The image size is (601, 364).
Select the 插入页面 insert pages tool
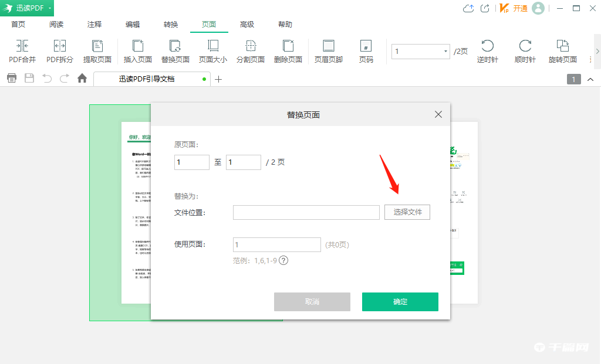click(x=137, y=51)
